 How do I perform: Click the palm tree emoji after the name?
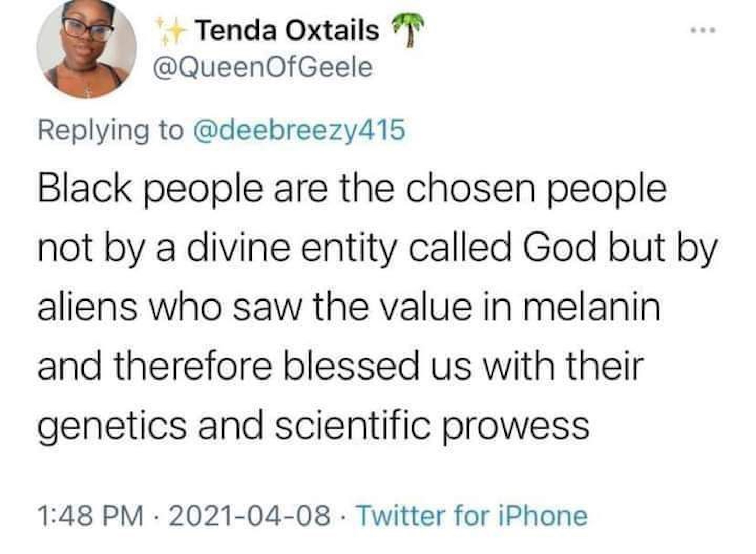coord(408,30)
